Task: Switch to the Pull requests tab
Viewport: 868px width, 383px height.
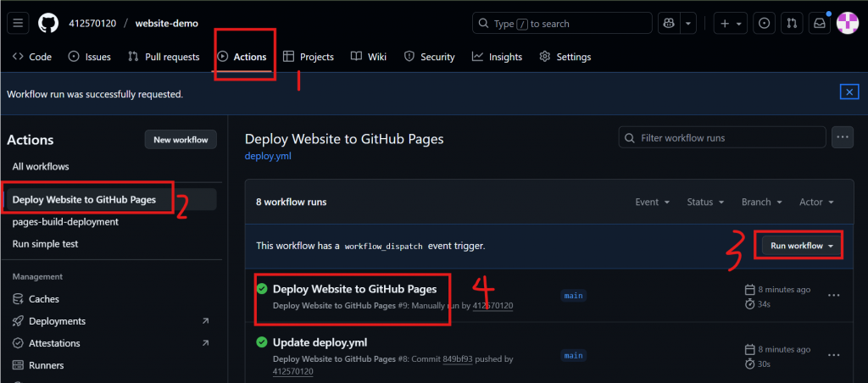Action: pos(164,57)
